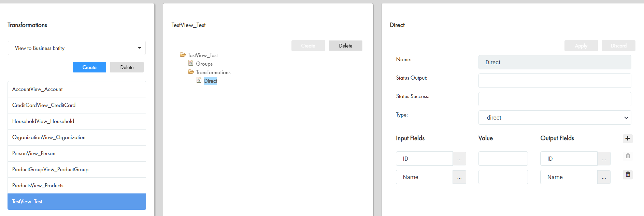Click the Apply button
Image resolution: width=644 pixels, height=216 pixels.
click(581, 46)
